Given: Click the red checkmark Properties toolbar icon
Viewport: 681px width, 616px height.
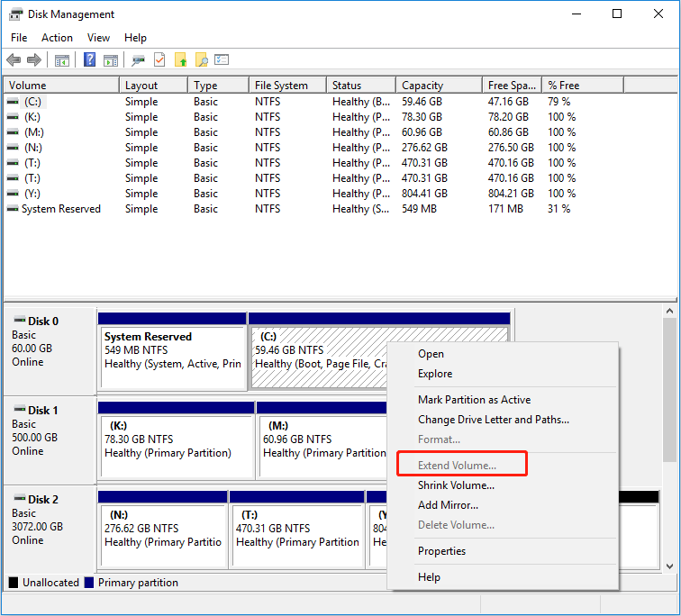Looking at the screenshot, I should (x=159, y=60).
